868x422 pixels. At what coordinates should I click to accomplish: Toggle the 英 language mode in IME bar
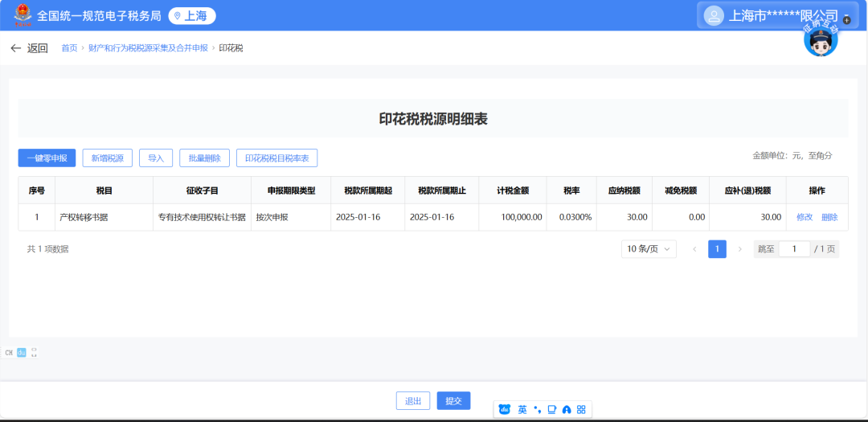(522, 409)
